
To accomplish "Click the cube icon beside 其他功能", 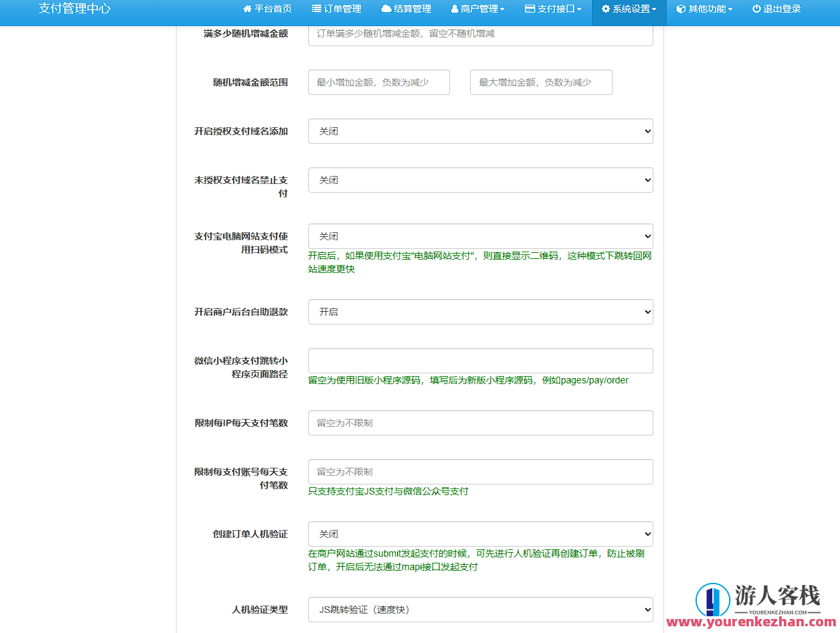I will click(x=681, y=9).
